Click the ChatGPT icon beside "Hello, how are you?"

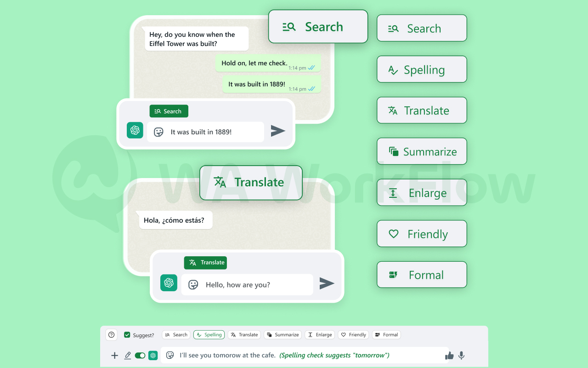pos(169,282)
